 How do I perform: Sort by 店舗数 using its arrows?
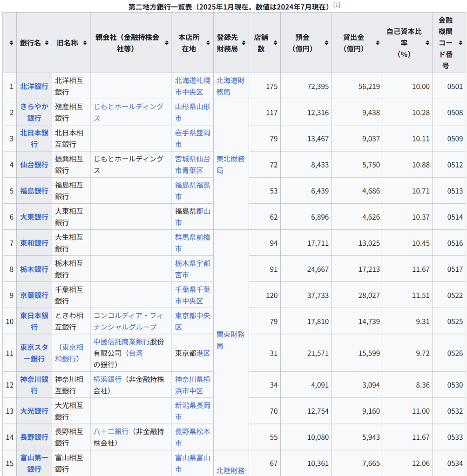tap(275, 43)
